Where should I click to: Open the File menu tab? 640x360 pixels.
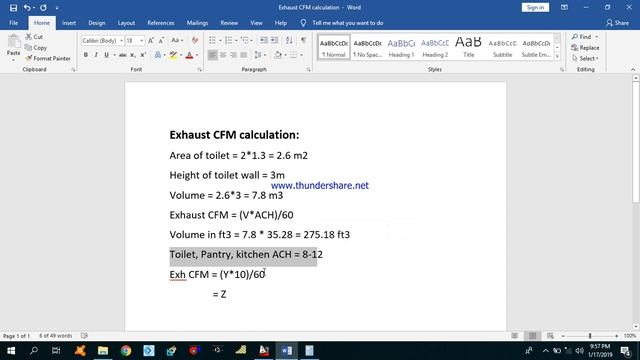[13, 23]
